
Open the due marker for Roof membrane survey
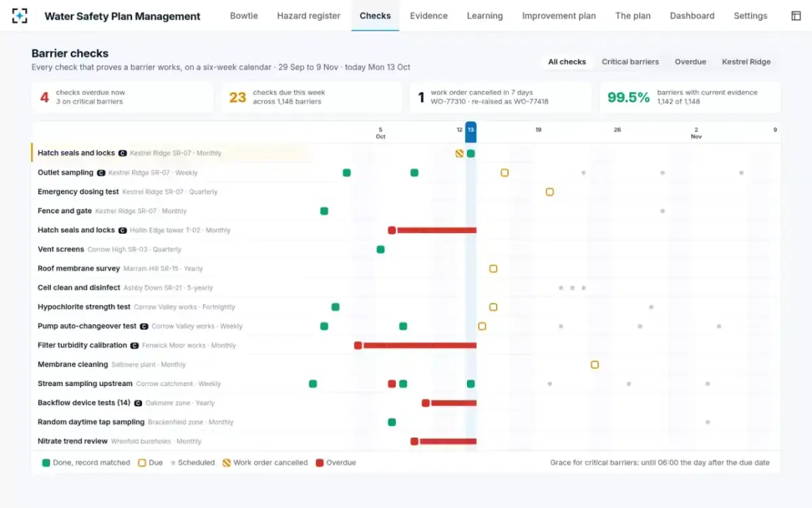click(x=493, y=268)
